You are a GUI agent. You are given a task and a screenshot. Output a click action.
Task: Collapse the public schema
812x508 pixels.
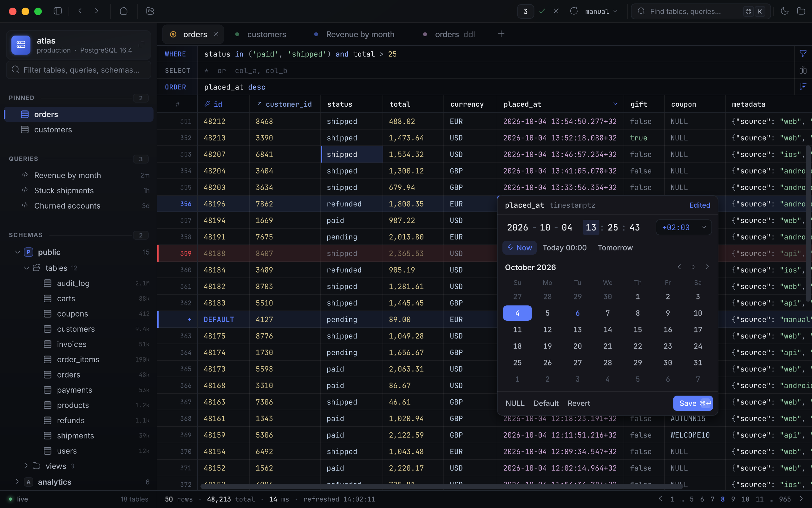[x=17, y=252]
